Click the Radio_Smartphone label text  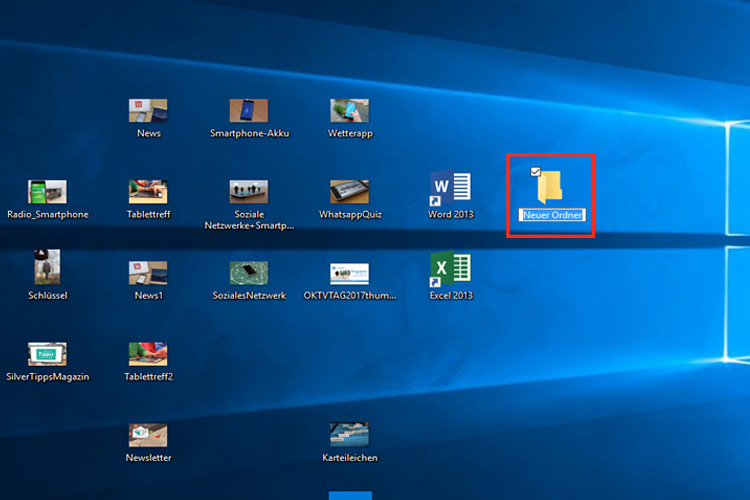pyautogui.click(x=47, y=215)
